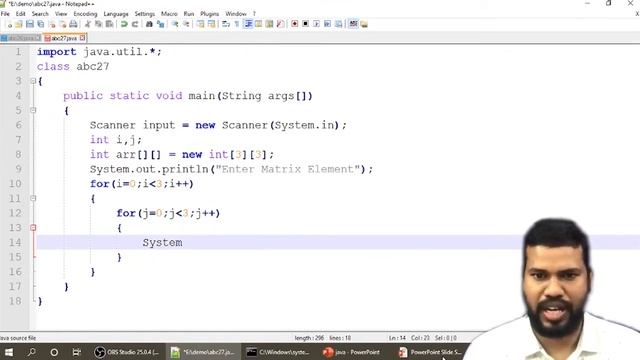Stop macro recording with the black square icon

click(x=305, y=24)
